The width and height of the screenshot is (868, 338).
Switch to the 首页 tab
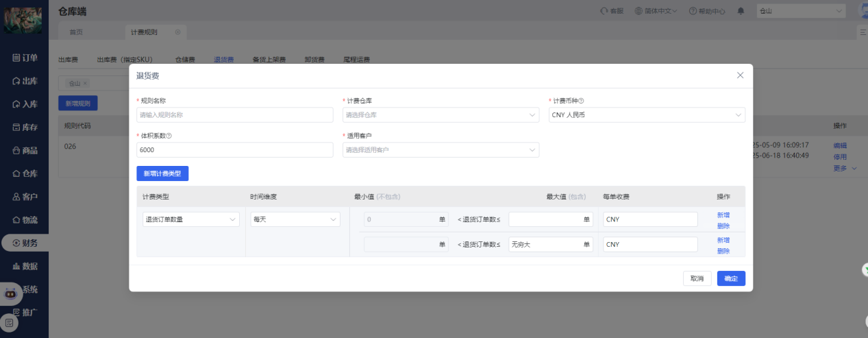coord(76,32)
